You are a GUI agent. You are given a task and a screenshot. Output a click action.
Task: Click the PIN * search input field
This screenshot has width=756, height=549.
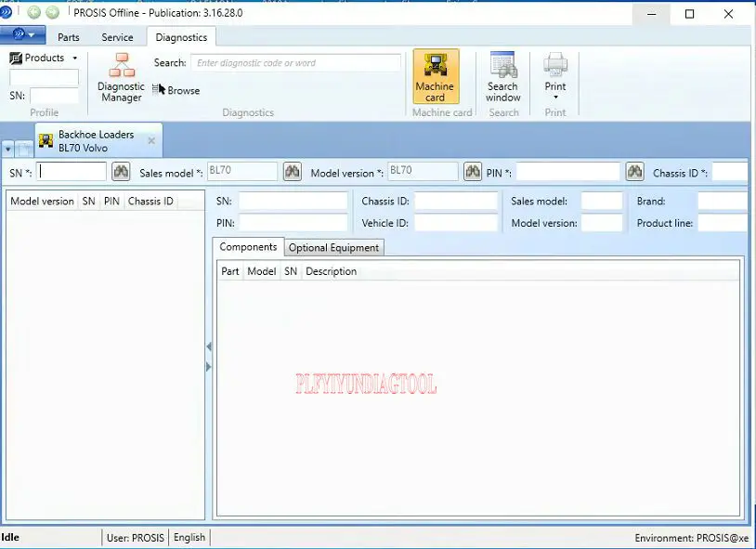coord(568,171)
